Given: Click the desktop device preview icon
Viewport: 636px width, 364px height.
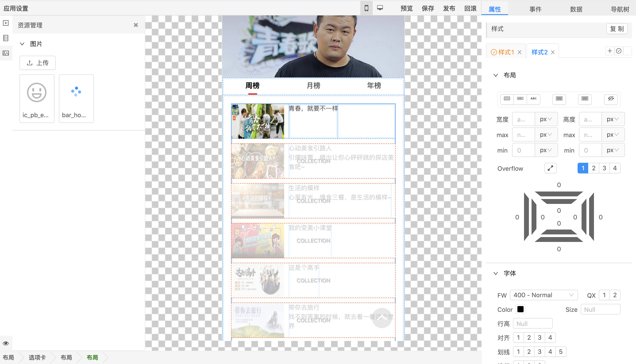Looking at the screenshot, I should click(x=380, y=8).
